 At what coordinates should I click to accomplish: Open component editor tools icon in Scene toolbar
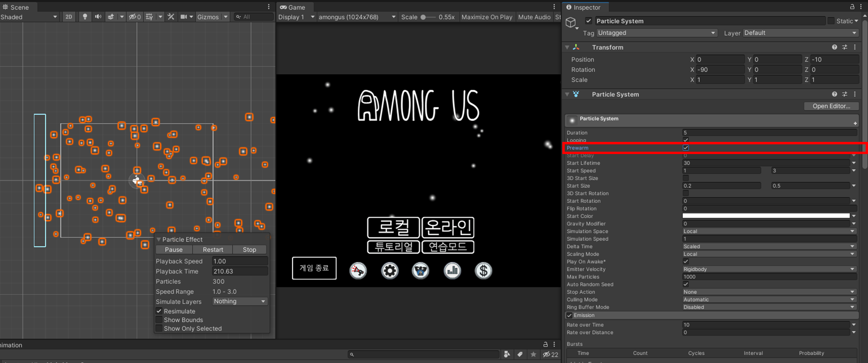pyautogui.click(x=171, y=17)
